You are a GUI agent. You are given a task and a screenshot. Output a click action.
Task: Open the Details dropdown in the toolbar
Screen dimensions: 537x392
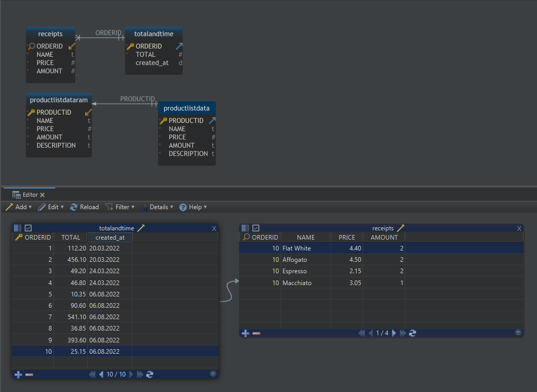(x=156, y=207)
